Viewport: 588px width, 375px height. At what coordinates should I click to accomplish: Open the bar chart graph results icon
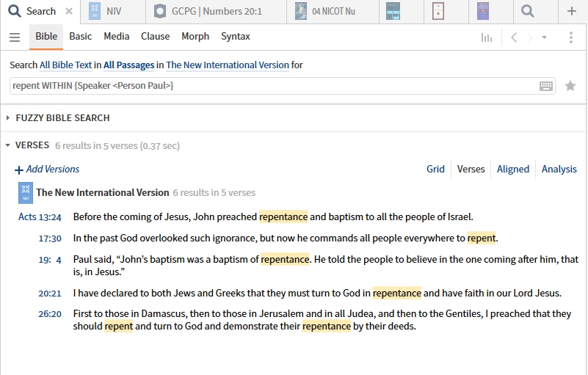pos(487,37)
